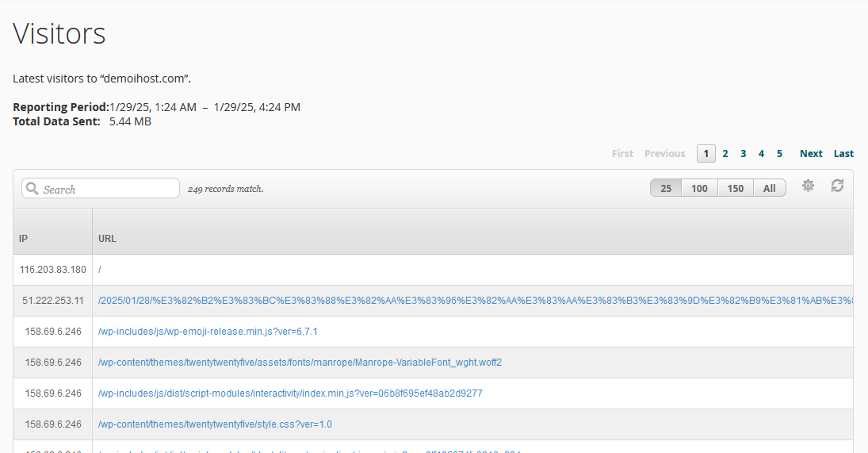Open the wp-emoji-release.min.js URL link
The image size is (868, 453).
coord(208,332)
